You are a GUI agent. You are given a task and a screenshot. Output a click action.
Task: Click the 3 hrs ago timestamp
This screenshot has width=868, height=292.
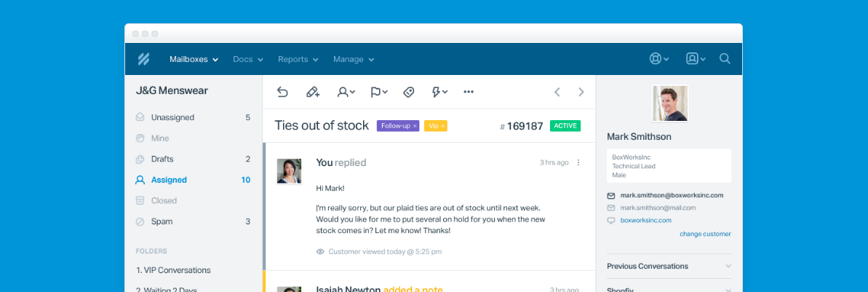point(554,162)
